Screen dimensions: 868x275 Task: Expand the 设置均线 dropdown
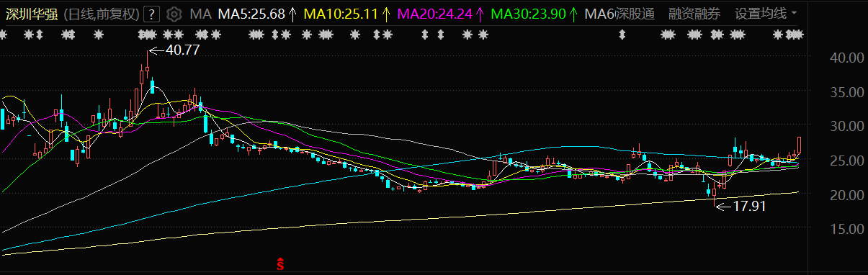[766, 14]
